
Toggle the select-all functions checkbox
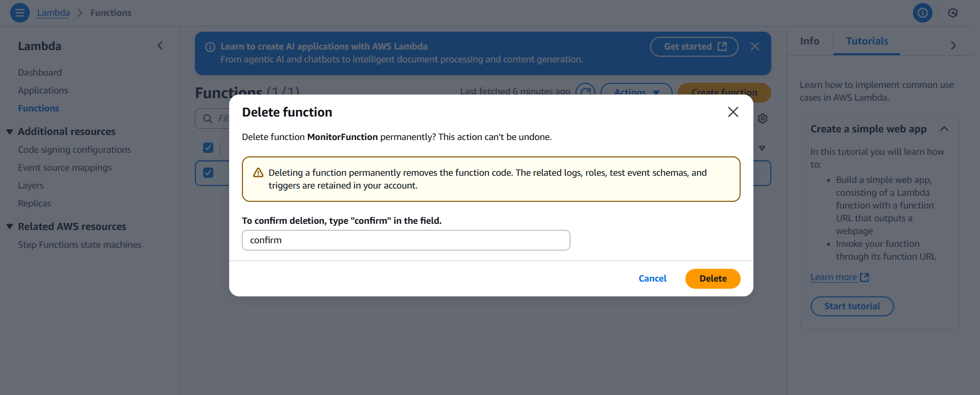tap(208, 148)
